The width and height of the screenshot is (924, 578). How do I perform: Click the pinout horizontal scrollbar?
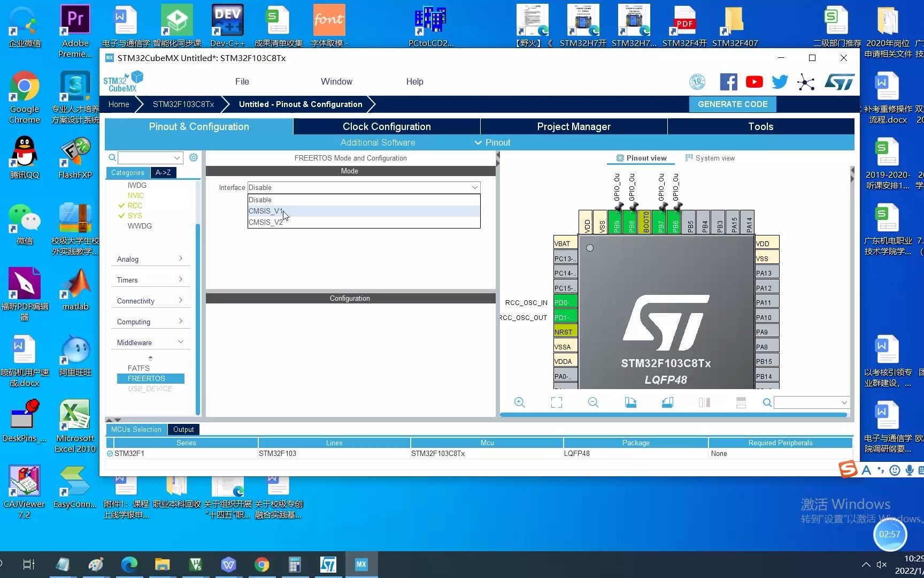coord(674,415)
